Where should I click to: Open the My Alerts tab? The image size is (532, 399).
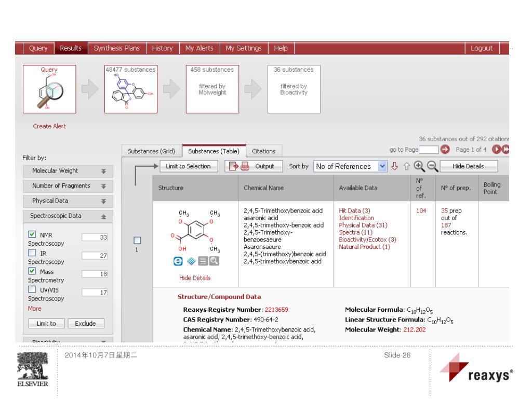(199, 48)
